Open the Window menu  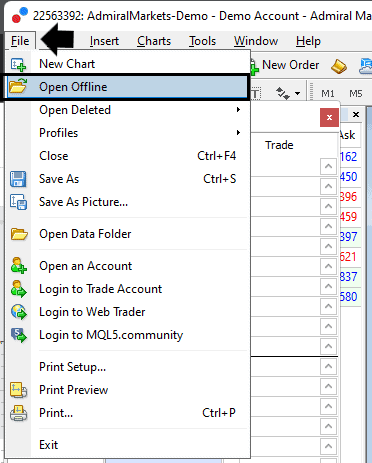pyautogui.click(x=256, y=41)
